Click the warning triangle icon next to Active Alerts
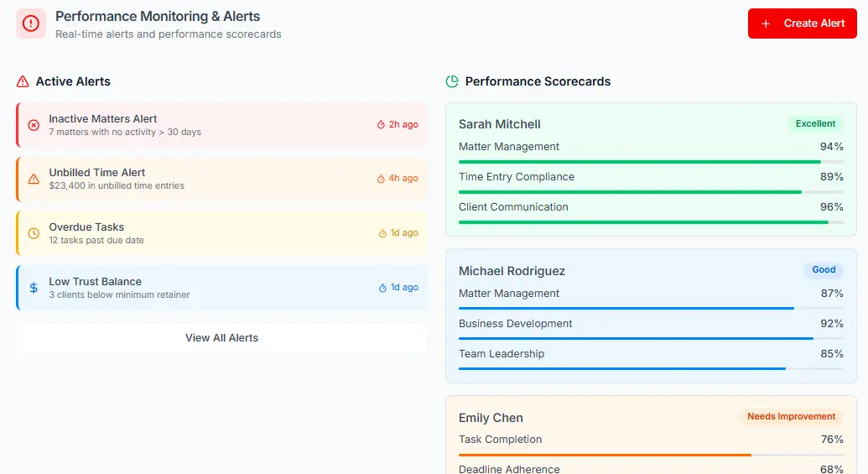 click(x=23, y=81)
